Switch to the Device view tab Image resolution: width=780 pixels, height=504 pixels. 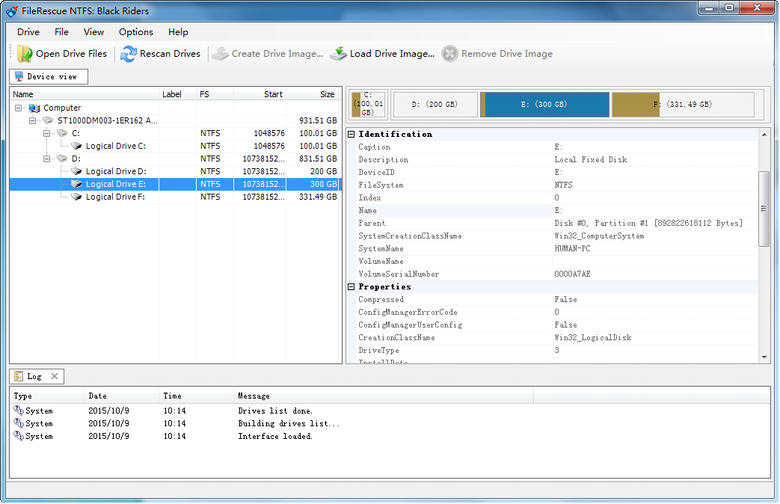(x=49, y=76)
